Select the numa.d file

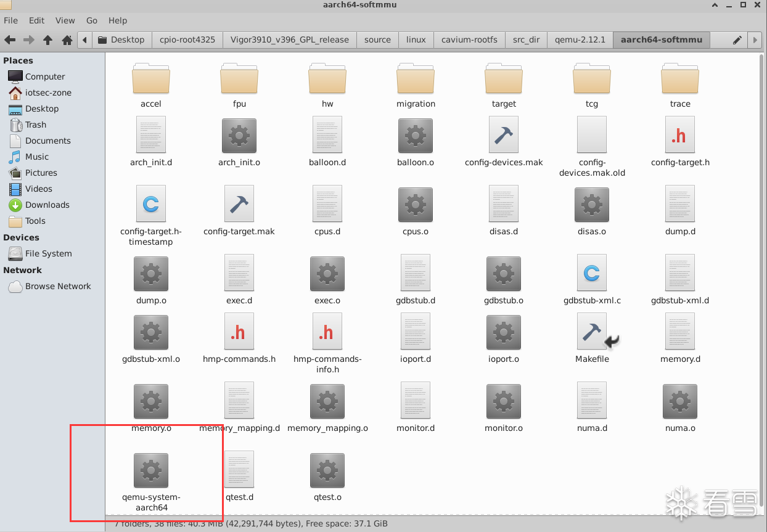tap(592, 407)
